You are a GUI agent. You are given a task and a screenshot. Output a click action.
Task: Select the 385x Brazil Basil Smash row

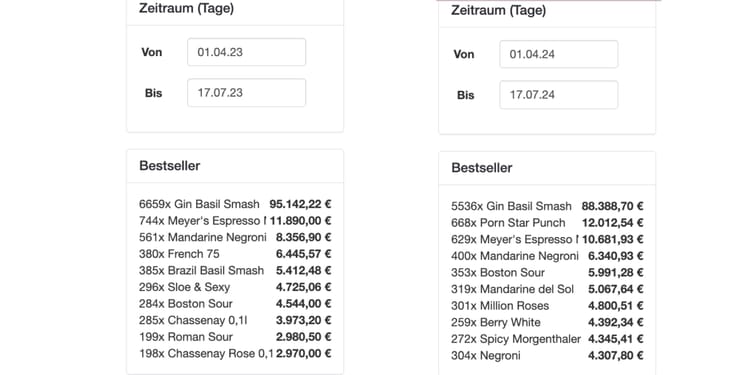tap(235, 271)
